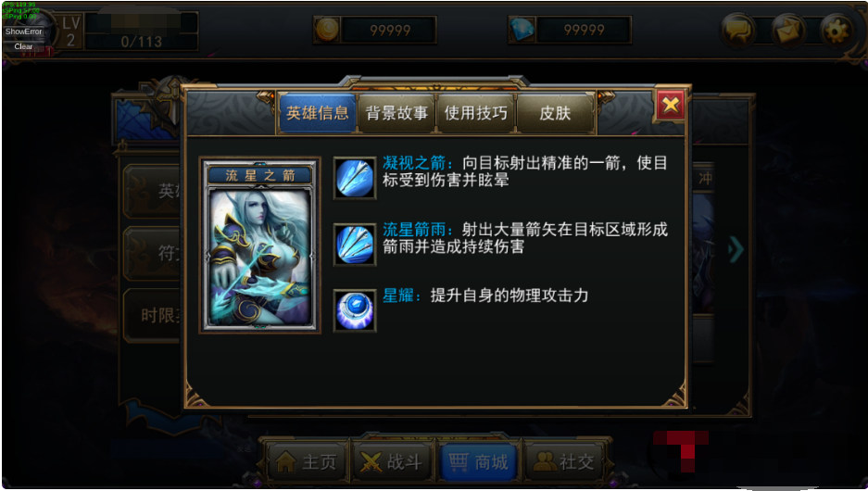Close the hero info dialog
The height and width of the screenshot is (491, 868).
671,104
